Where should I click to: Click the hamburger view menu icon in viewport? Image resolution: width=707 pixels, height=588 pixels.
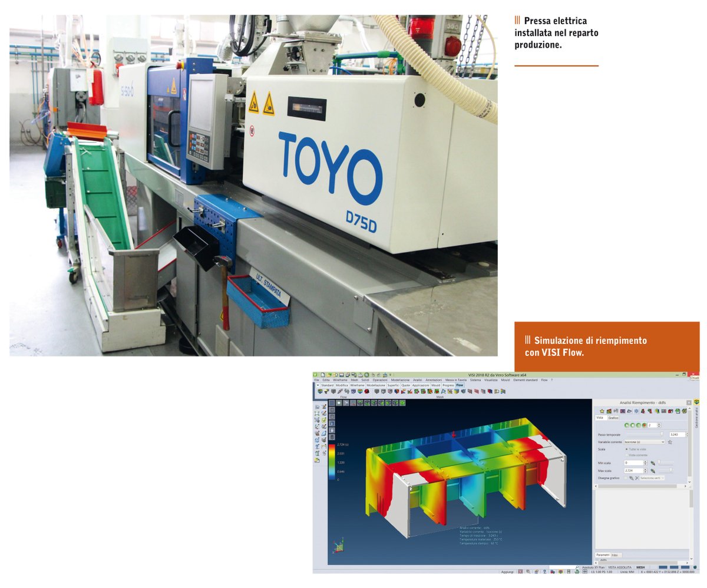click(332, 403)
